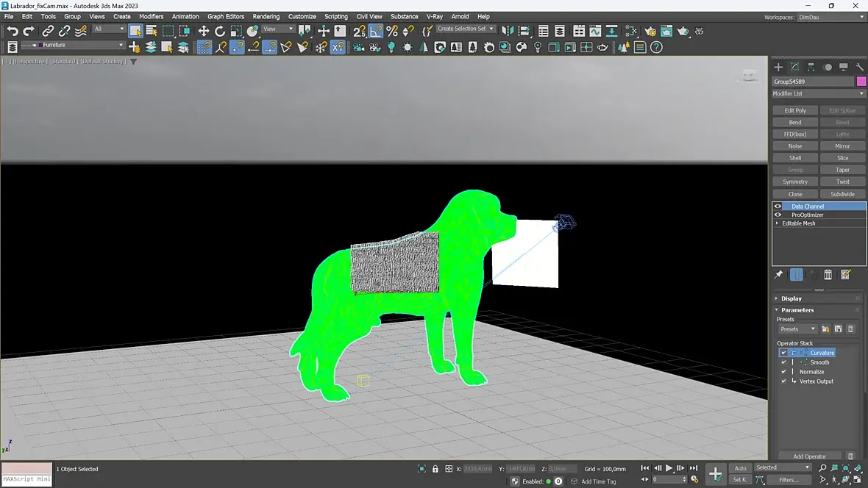Viewport: 868px width, 488px height.
Task: Click the viewport Zoom magnifier icon
Action: 822,468
